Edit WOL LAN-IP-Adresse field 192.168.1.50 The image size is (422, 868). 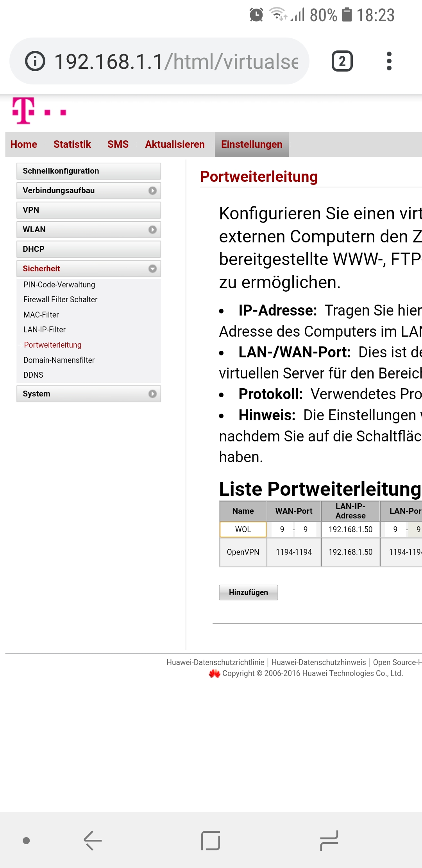(350, 529)
